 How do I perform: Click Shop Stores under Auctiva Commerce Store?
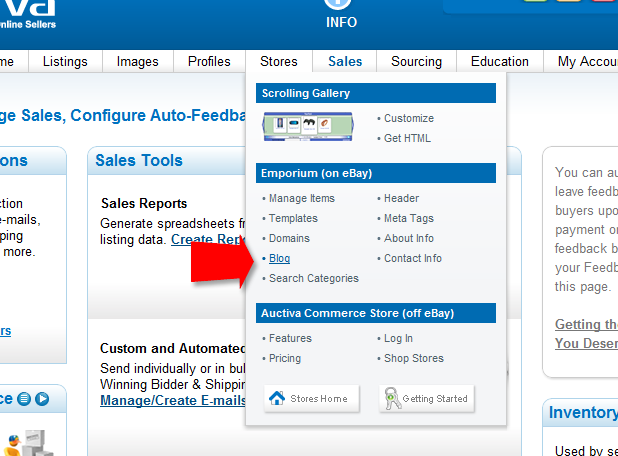414,359
